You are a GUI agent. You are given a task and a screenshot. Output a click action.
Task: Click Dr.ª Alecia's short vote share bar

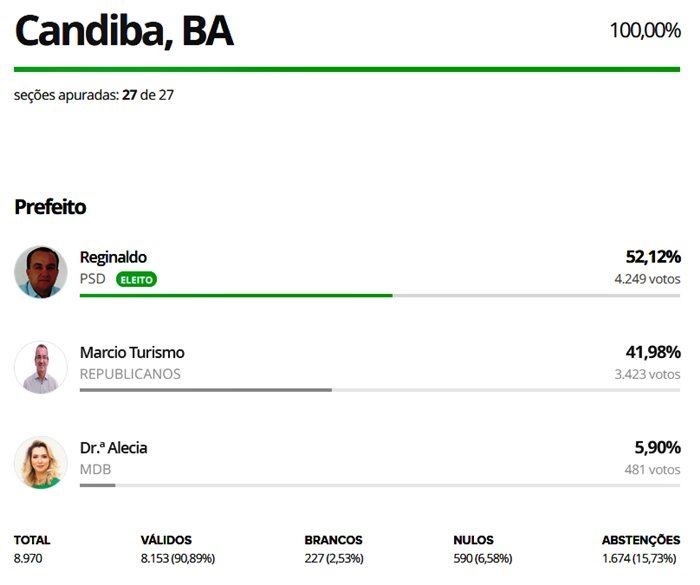[97, 485]
